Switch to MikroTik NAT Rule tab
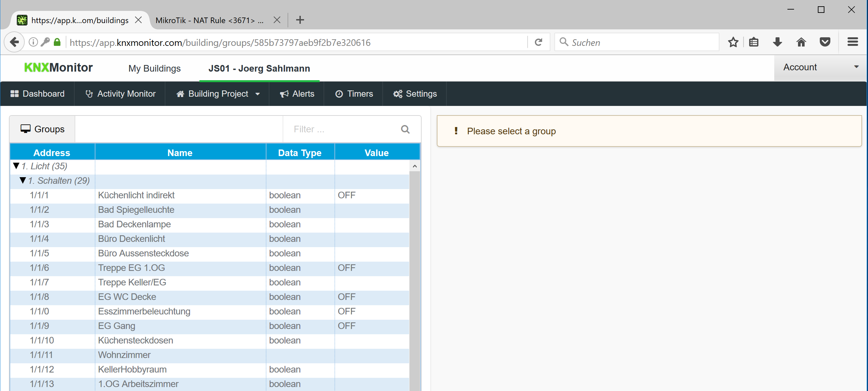 (209, 20)
